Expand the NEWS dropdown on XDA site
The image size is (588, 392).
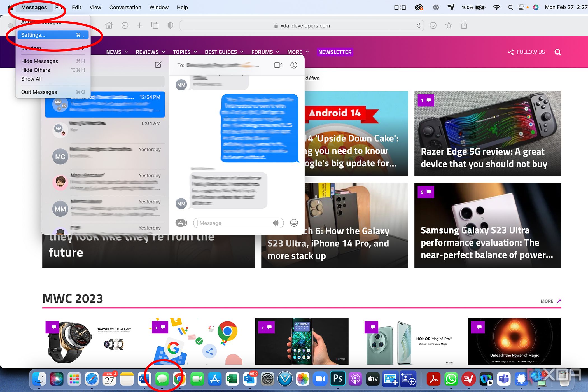[x=117, y=52]
